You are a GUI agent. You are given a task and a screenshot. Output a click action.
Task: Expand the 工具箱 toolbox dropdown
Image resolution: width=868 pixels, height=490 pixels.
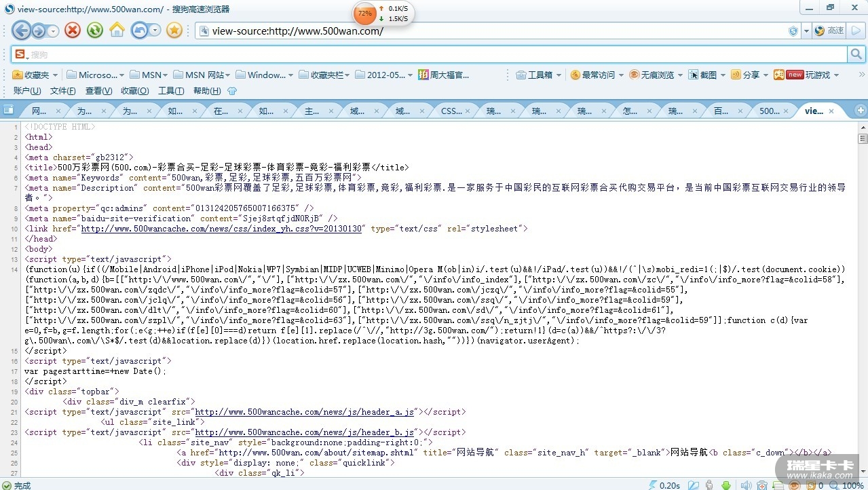click(x=558, y=75)
